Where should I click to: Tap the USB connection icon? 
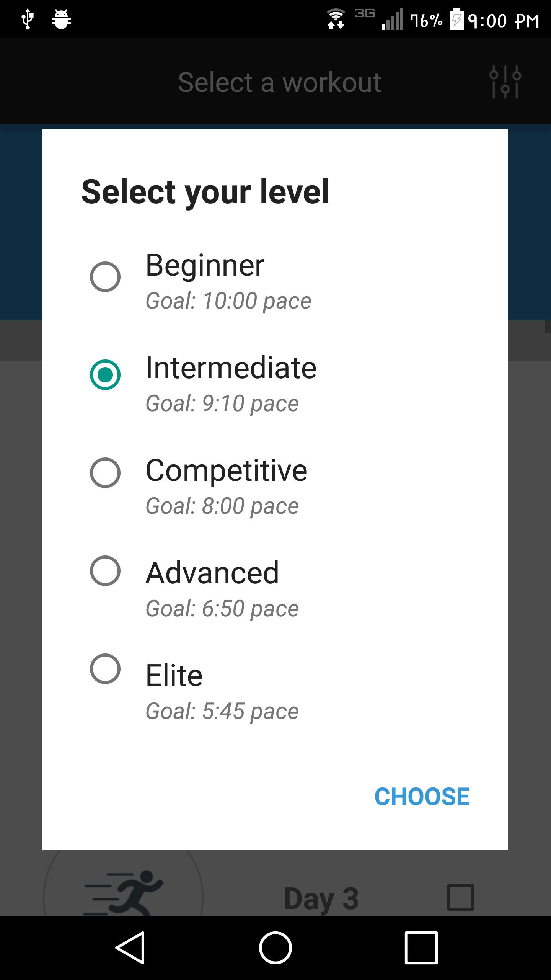pos(28,18)
